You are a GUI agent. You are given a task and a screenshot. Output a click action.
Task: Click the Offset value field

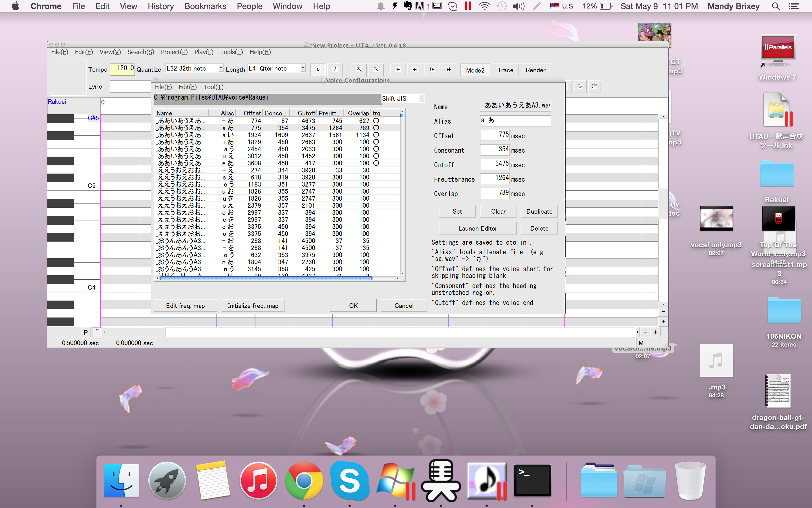(495, 135)
